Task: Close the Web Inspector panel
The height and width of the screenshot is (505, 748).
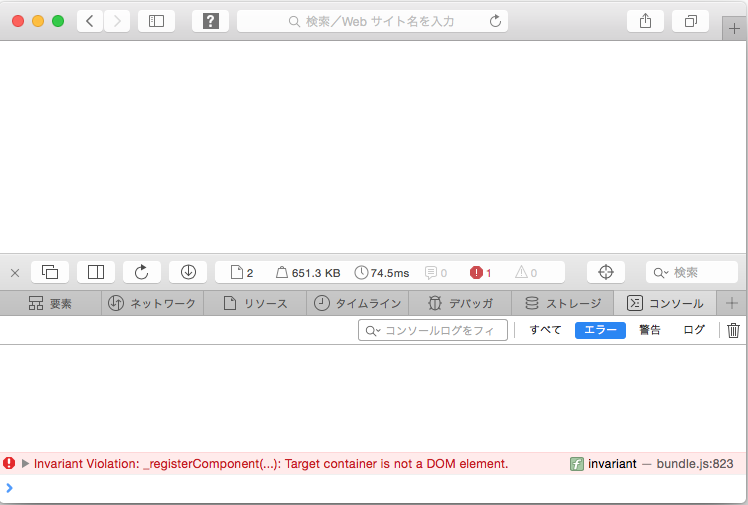Action: (15, 273)
